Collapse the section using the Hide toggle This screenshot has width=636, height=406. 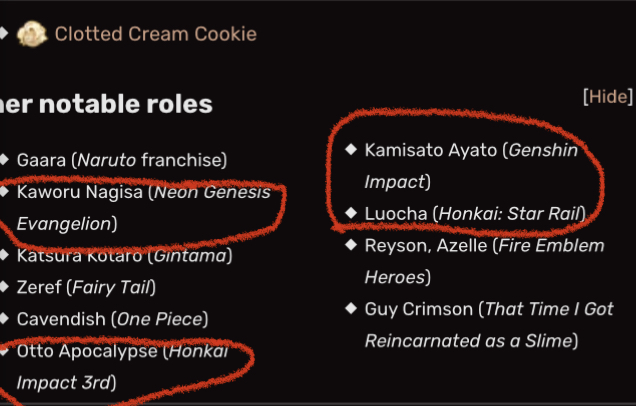(x=608, y=97)
